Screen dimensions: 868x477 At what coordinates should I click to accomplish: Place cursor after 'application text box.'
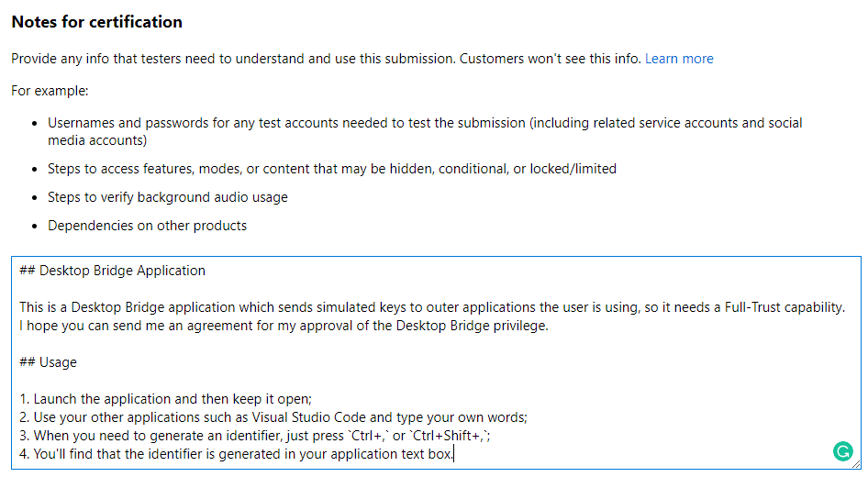point(454,454)
